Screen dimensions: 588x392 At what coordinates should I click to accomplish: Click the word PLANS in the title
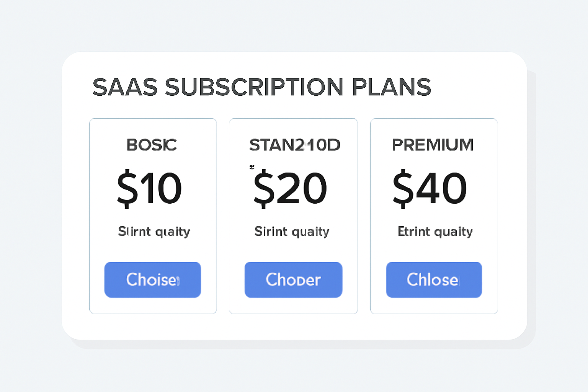(x=391, y=87)
